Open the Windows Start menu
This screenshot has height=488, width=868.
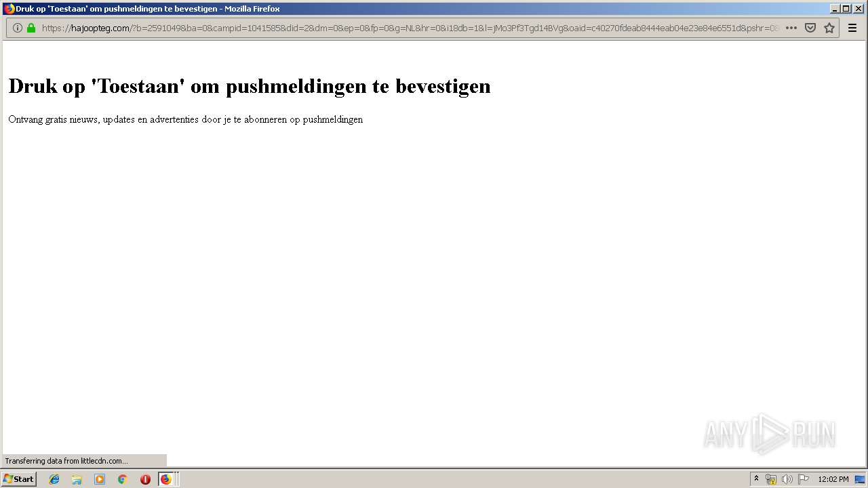pos(19,479)
